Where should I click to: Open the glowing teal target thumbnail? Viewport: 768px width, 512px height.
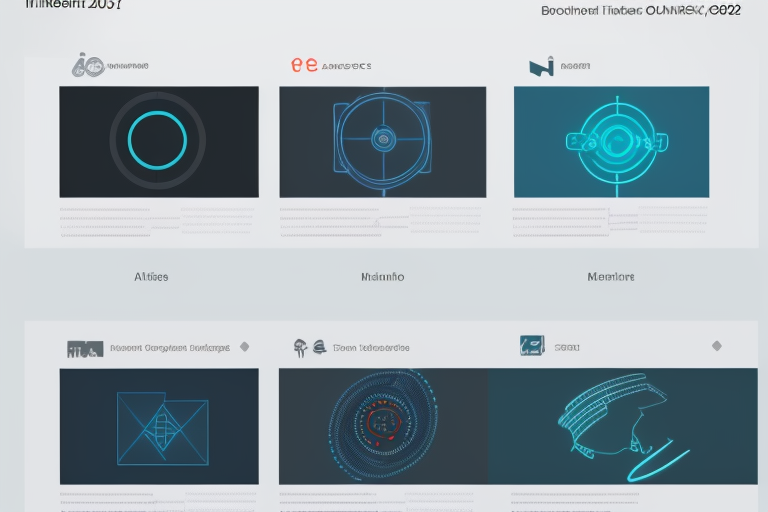[x=611, y=141]
